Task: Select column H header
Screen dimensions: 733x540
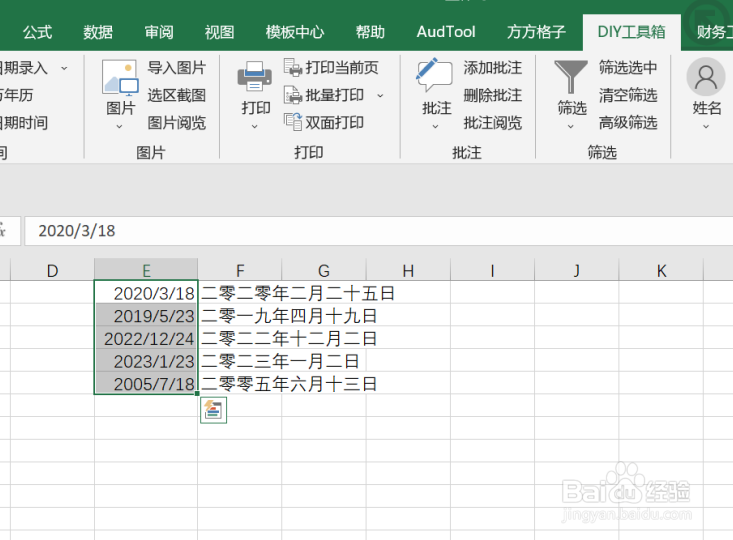Action: tap(408, 270)
